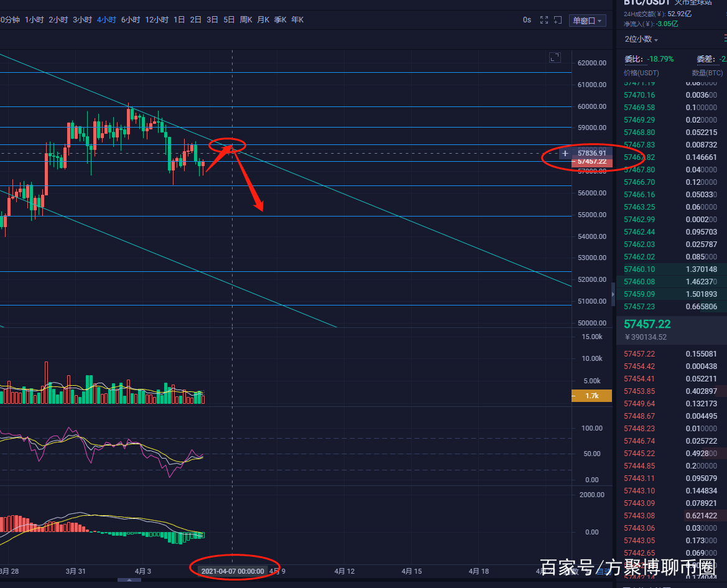This screenshot has height=588, width=727.
Task: Switch chart to 季K quarterly candles
Action: 280,19
